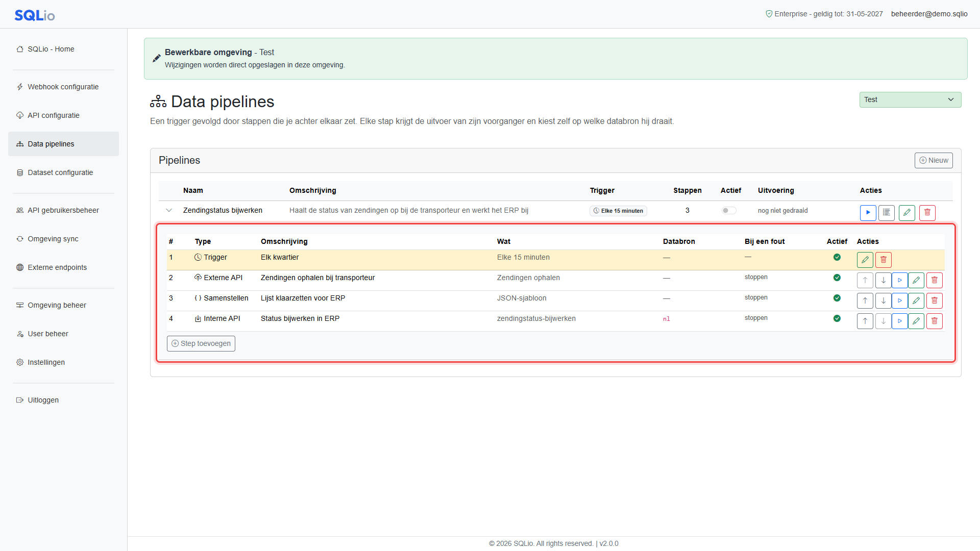The height and width of the screenshot is (551, 980).
Task: Open User beheer in the sidebar
Action: click(x=63, y=334)
